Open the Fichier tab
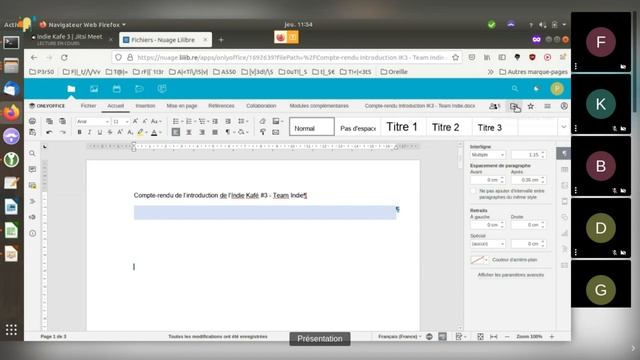Screen dimensions: 640x360 click(x=88, y=106)
